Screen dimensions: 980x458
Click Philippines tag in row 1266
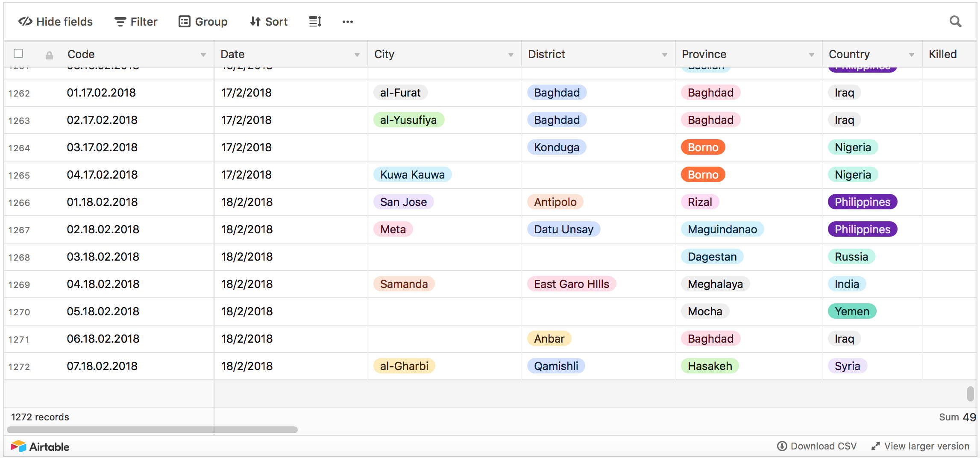click(863, 202)
